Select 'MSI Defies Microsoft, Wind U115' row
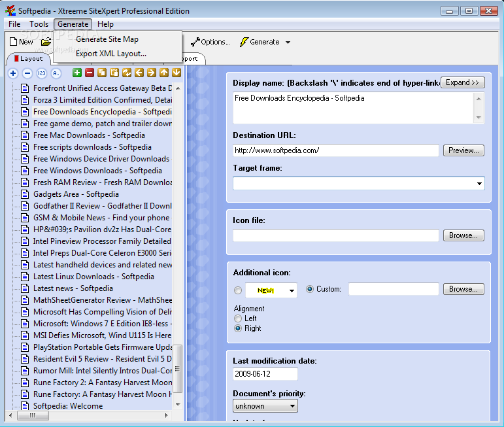The width and height of the screenshot is (504, 427). point(102,335)
